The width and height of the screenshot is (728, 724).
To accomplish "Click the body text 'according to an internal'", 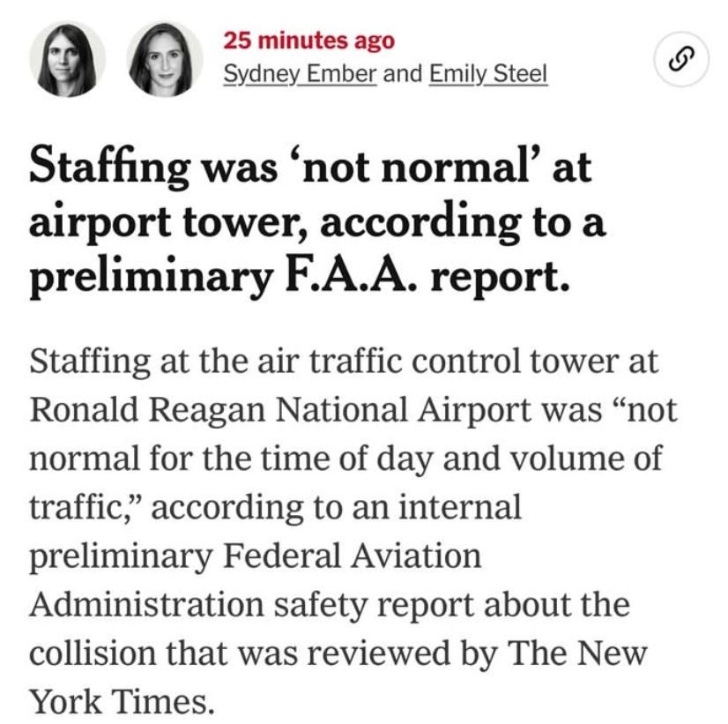I will point(343,508).
